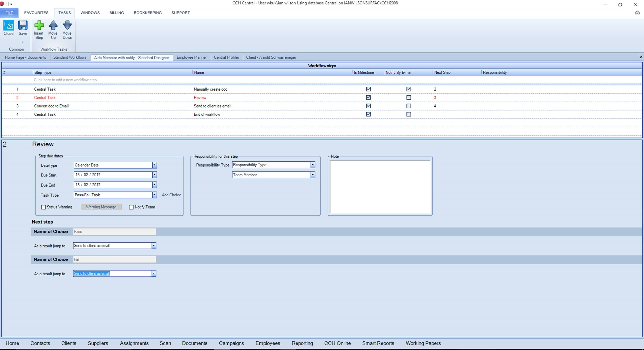This screenshot has height=350, width=644.
Task: Open the BILLING ribbon tab
Action: click(x=117, y=13)
